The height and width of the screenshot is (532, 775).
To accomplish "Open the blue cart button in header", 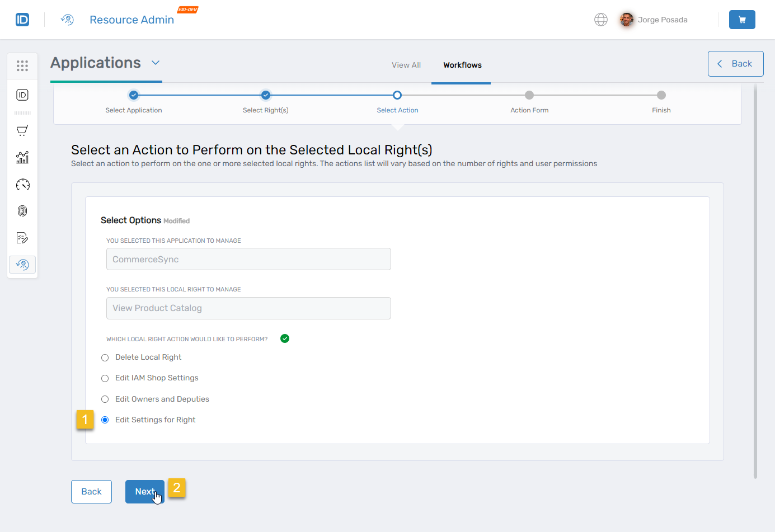I will (x=742, y=19).
